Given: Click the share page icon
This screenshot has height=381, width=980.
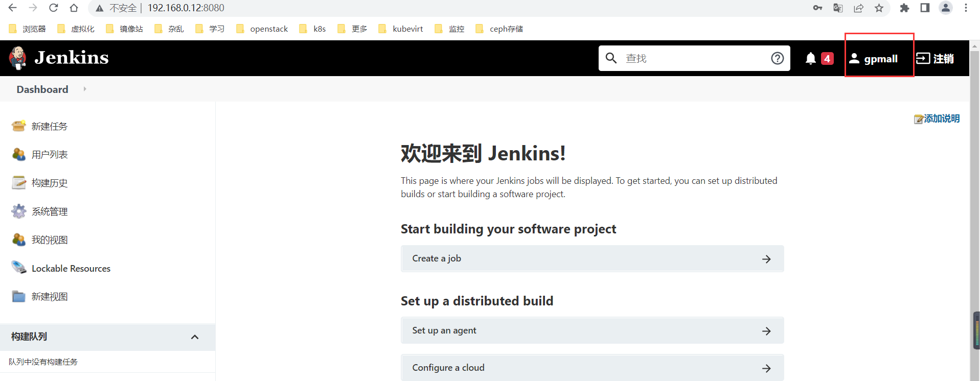Looking at the screenshot, I should coord(858,8).
